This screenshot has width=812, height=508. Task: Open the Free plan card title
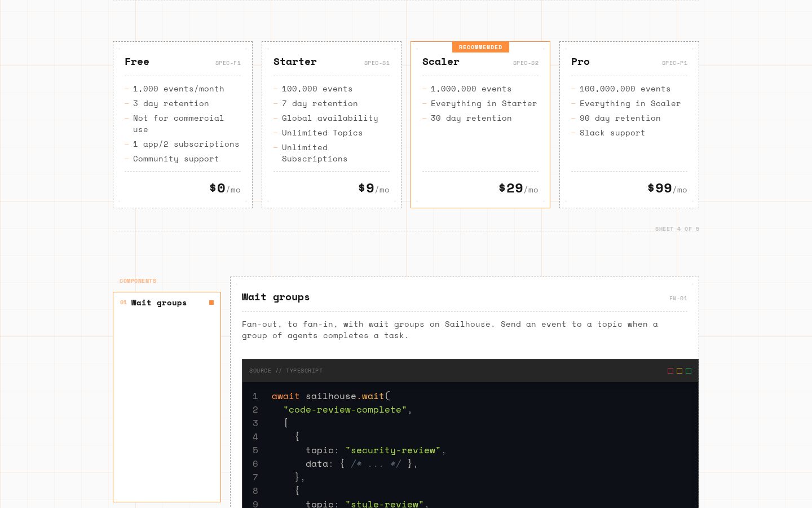coord(137,62)
